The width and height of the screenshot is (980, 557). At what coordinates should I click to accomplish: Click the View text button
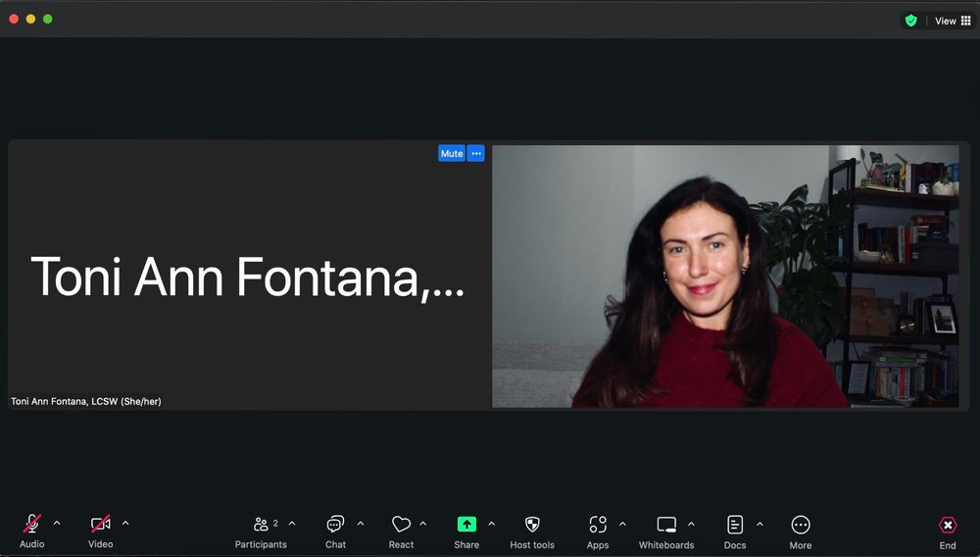tap(945, 21)
